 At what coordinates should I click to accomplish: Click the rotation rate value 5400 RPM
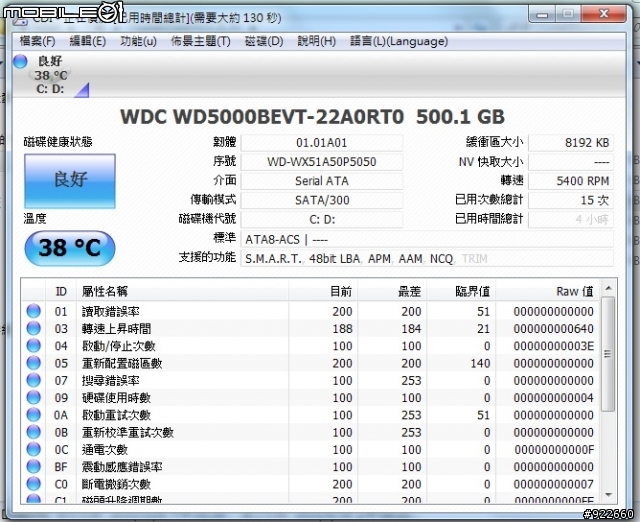(x=571, y=181)
